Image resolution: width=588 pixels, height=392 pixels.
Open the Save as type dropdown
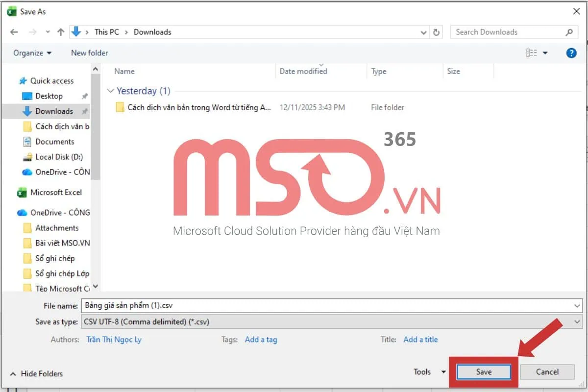click(577, 322)
